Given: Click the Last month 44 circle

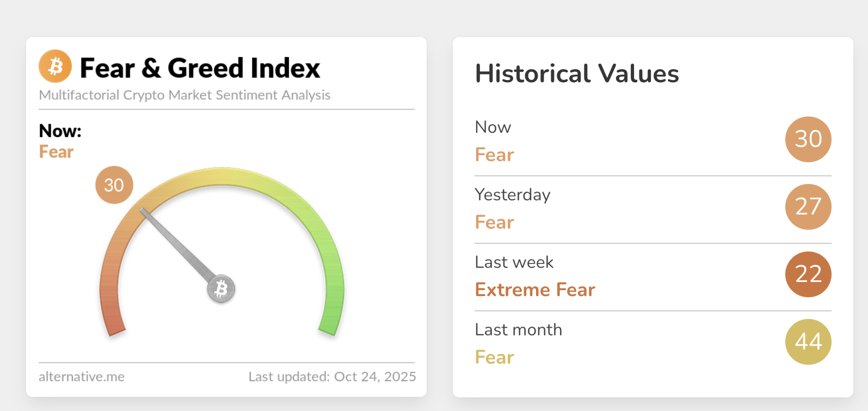Looking at the screenshot, I should 808,342.
